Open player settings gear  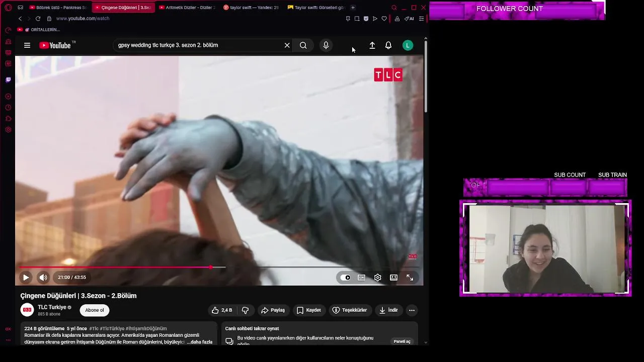click(x=377, y=277)
